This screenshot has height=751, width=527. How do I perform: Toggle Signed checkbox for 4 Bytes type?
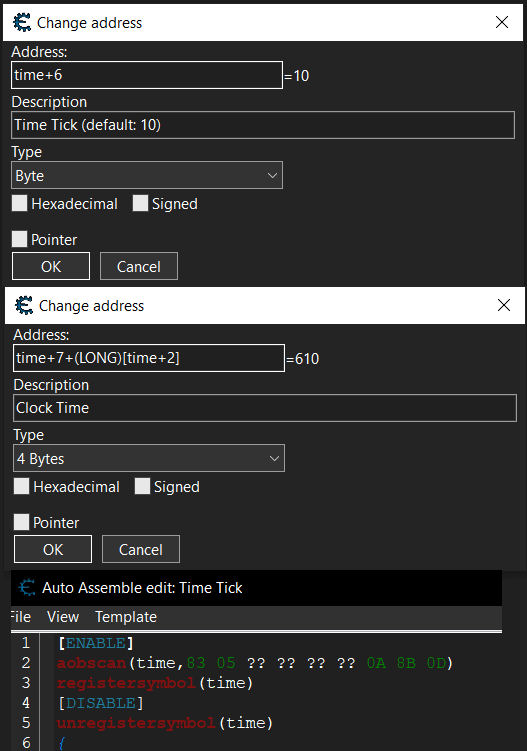coord(142,486)
